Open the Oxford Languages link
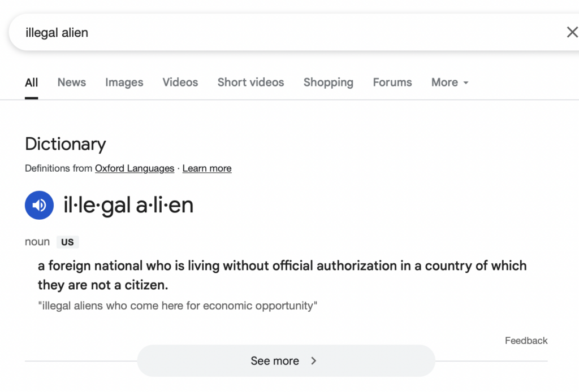This screenshot has height=392, width=579. [x=135, y=168]
